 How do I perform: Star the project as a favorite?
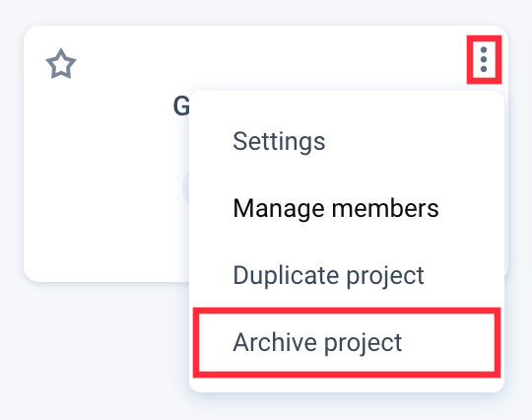click(61, 64)
